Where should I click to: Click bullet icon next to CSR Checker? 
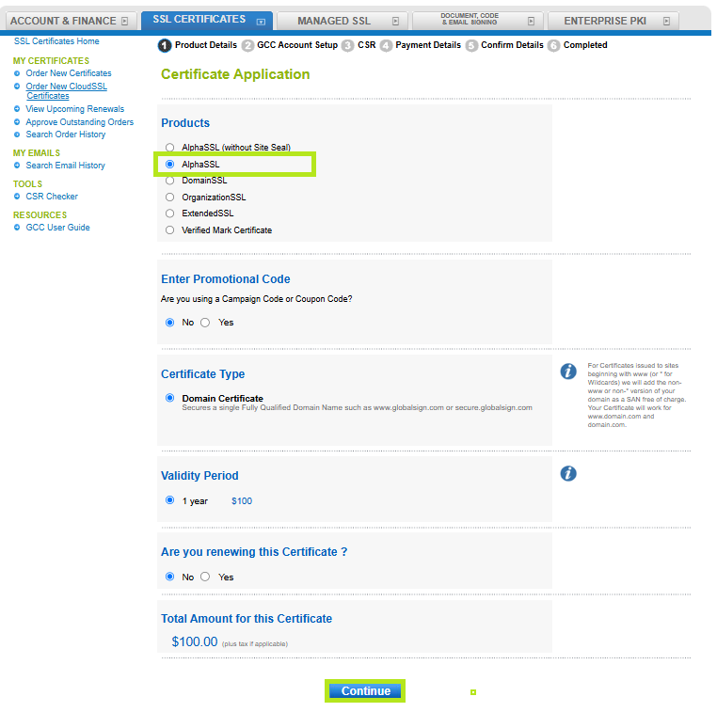17,197
